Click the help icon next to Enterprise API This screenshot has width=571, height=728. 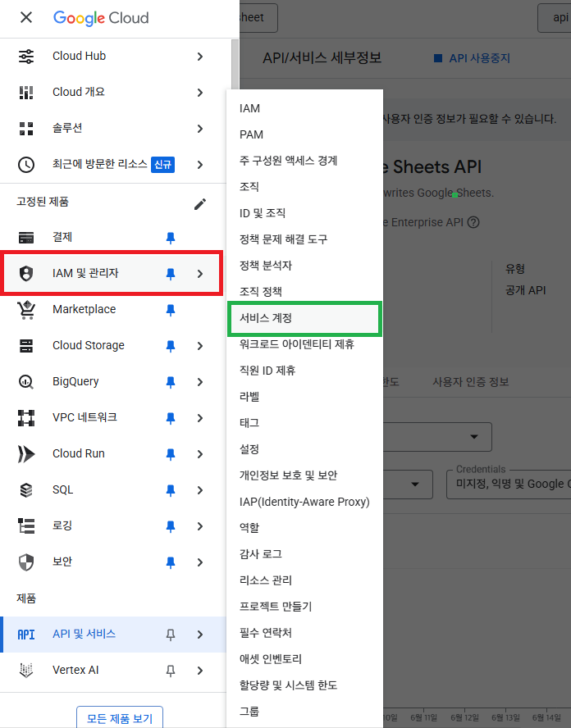(x=473, y=222)
